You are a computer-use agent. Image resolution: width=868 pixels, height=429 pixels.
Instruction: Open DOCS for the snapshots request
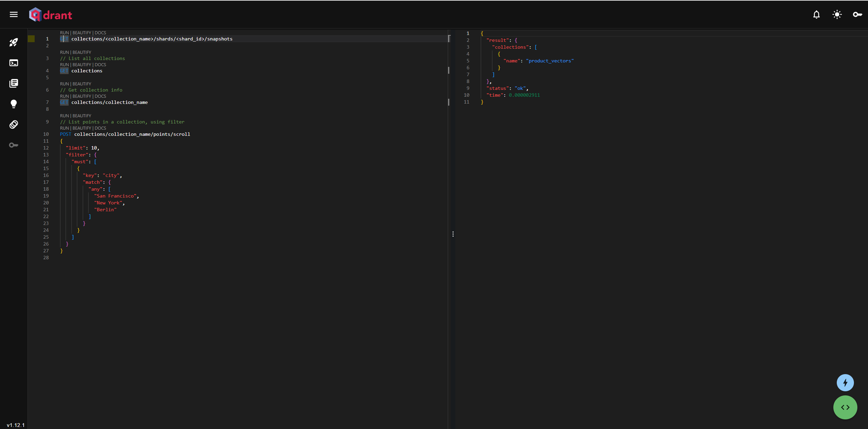coord(101,33)
